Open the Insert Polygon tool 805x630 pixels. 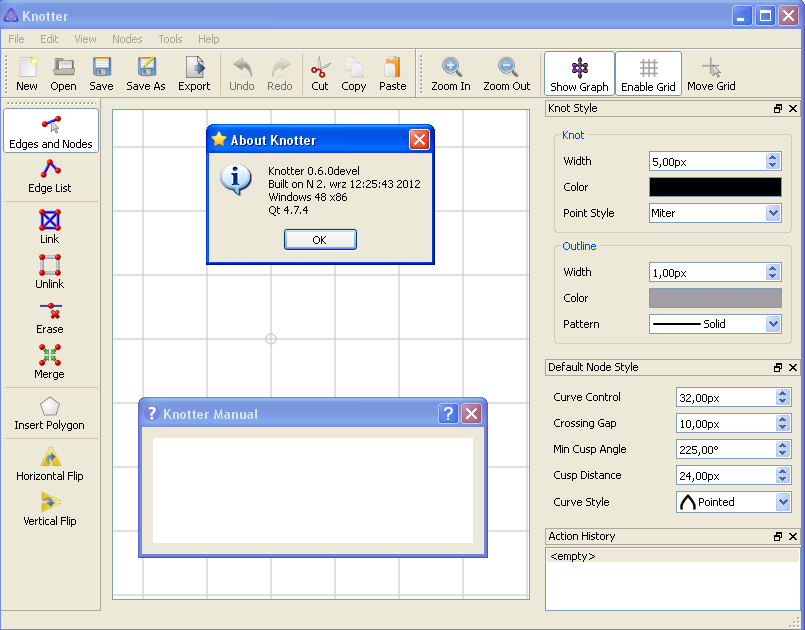(50, 413)
